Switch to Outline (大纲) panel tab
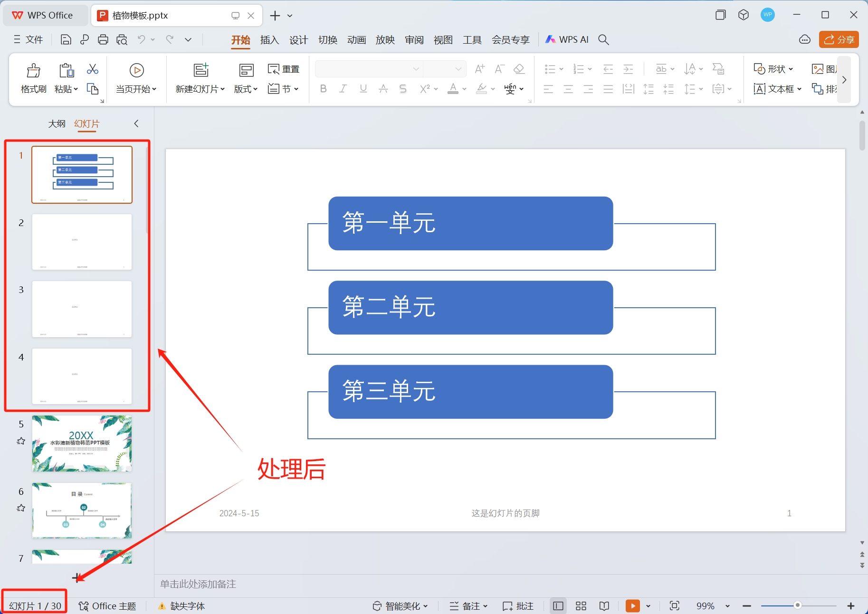The image size is (868, 614). [x=57, y=124]
